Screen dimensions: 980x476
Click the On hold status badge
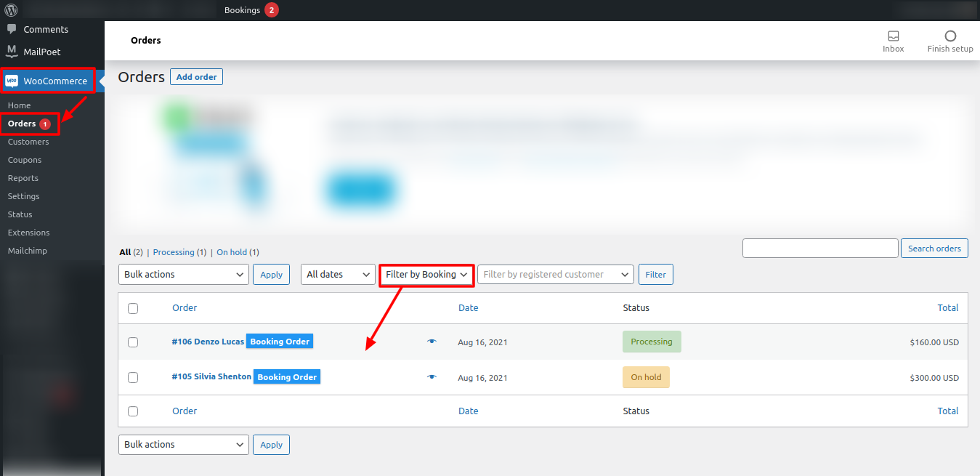646,377
